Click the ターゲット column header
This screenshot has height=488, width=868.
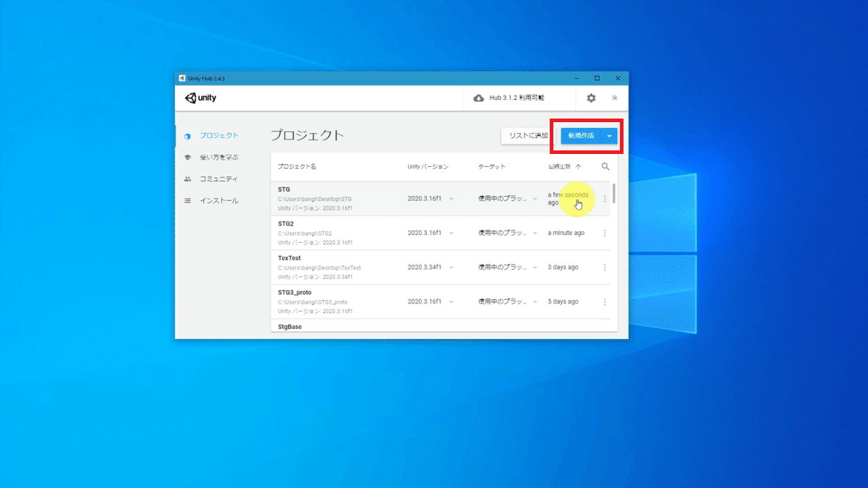coord(492,166)
